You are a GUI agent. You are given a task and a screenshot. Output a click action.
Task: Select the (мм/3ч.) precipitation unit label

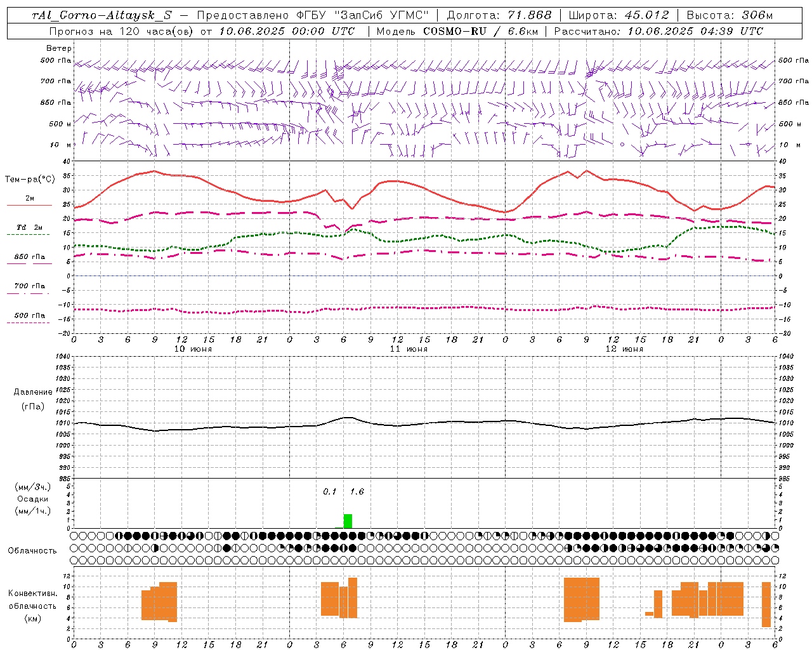(32, 487)
